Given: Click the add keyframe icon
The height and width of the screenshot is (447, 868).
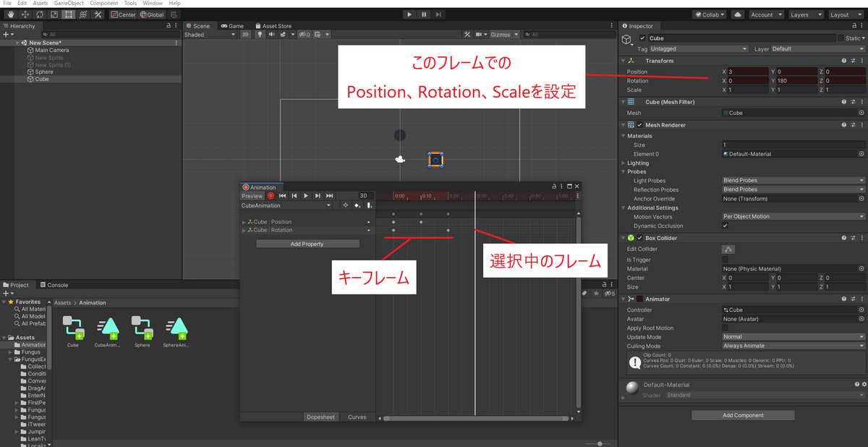Looking at the screenshot, I should (x=357, y=205).
